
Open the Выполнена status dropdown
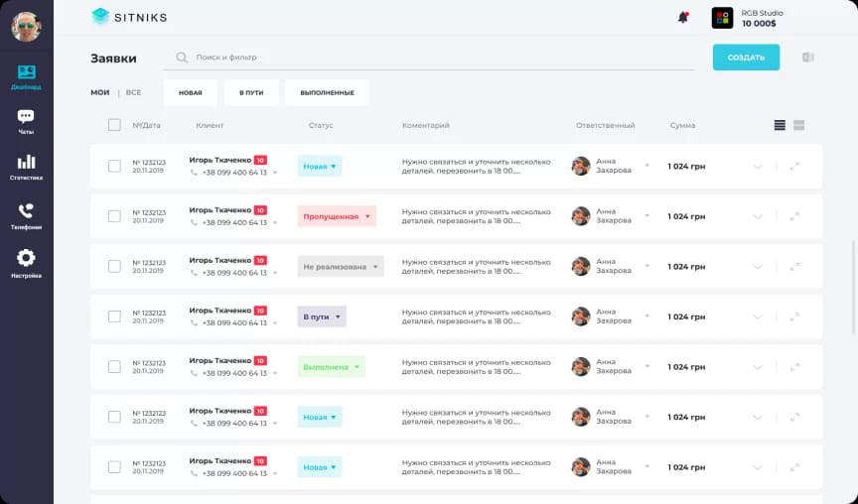(x=331, y=367)
